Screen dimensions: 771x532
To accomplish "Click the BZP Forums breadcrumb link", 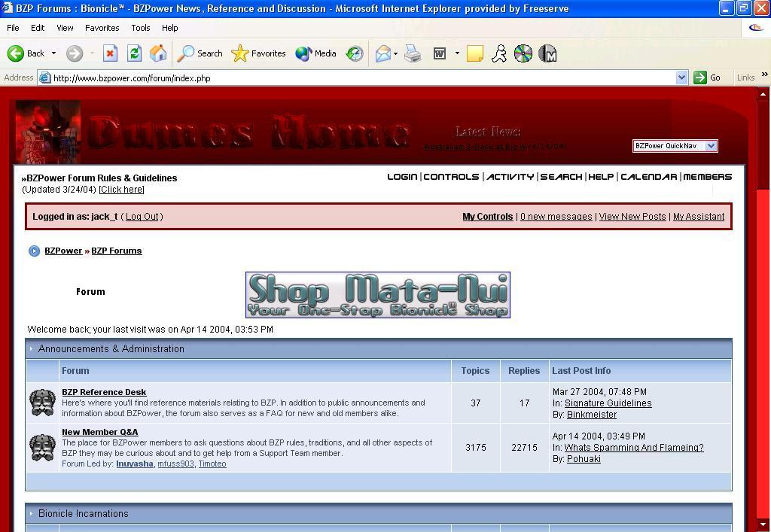I will point(117,251).
